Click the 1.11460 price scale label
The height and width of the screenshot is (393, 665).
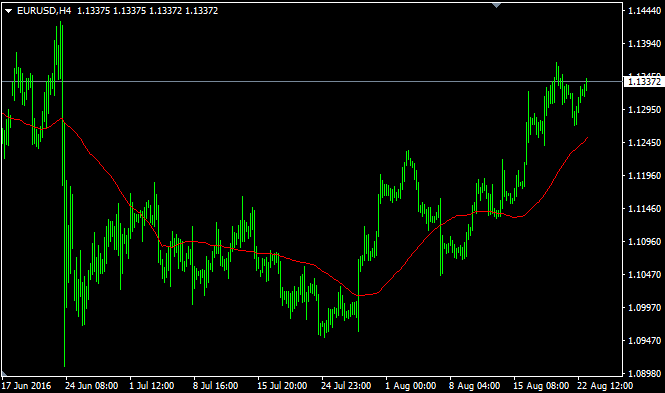[x=644, y=209]
